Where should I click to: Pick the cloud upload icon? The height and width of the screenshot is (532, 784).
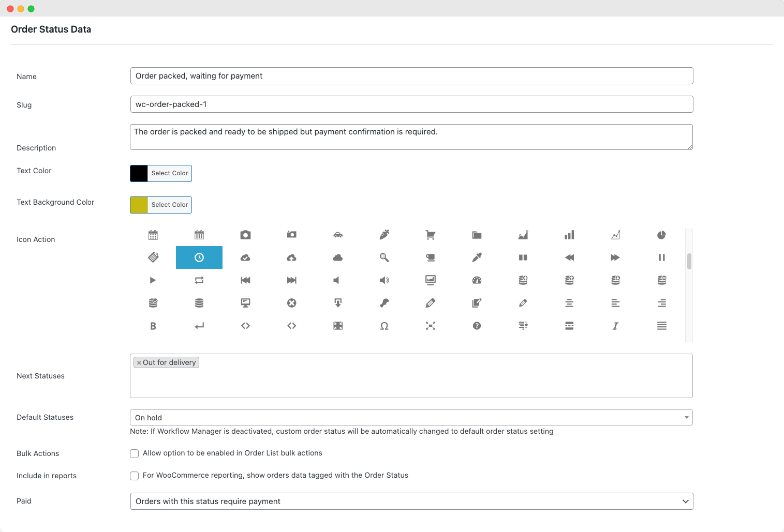291,257
